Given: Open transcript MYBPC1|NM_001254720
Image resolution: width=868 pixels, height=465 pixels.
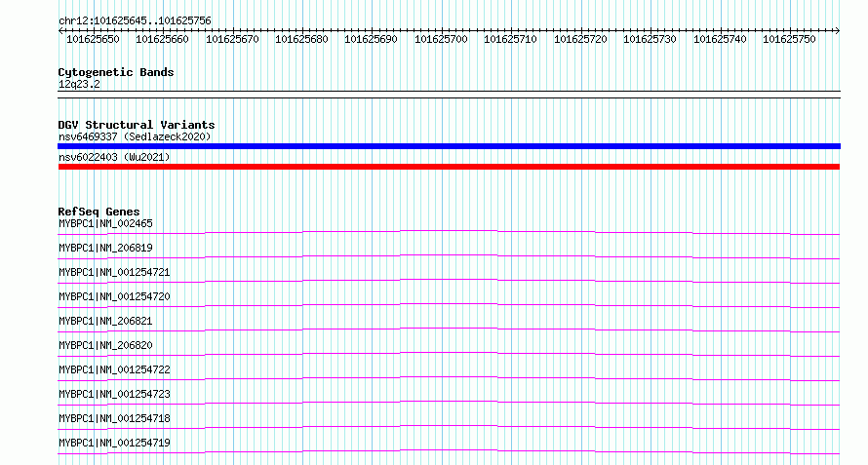Looking at the screenshot, I should pos(114,296).
